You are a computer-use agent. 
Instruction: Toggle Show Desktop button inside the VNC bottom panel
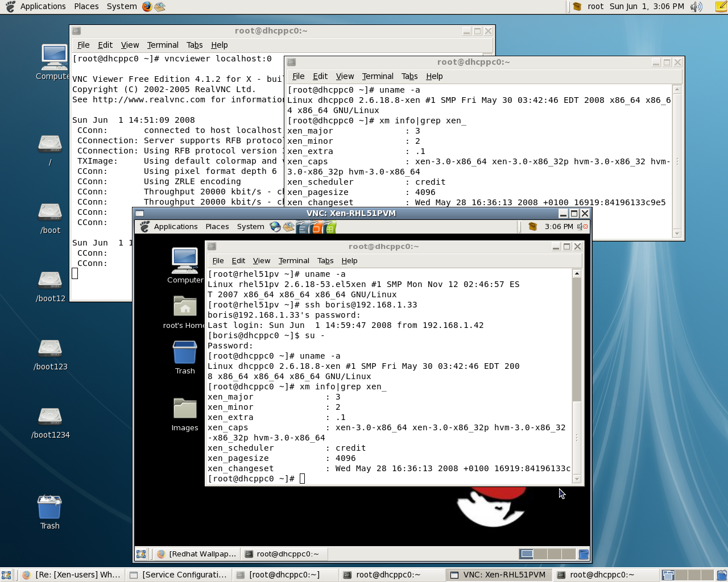click(x=142, y=554)
